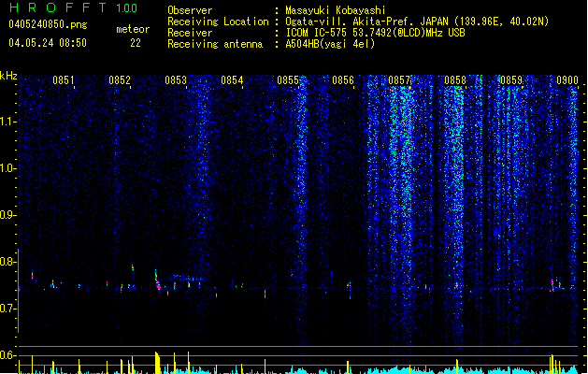
Task: Click the kHz axis unit label
Action: click(8, 76)
